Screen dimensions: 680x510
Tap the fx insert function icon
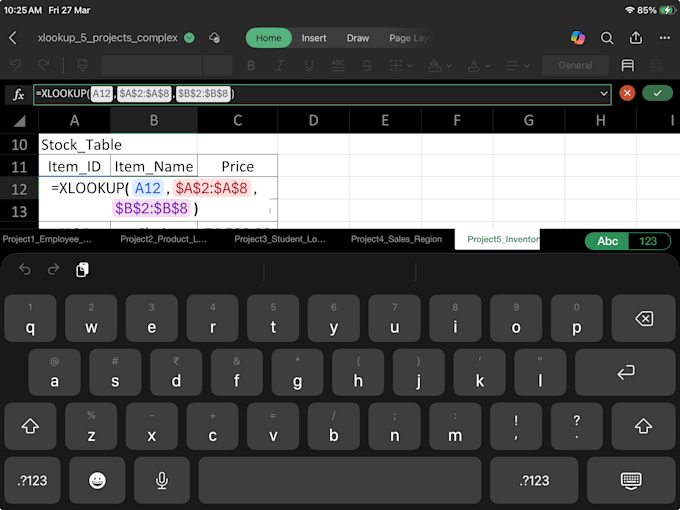18,94
